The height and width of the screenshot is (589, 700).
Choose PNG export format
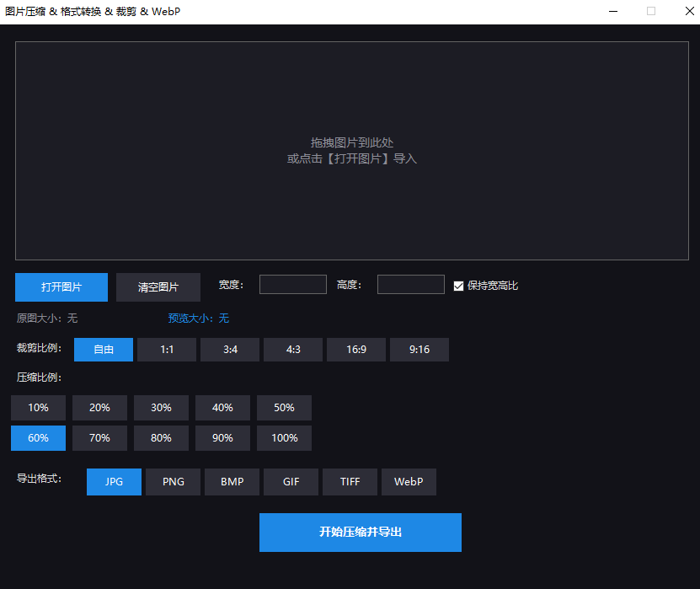173,482
